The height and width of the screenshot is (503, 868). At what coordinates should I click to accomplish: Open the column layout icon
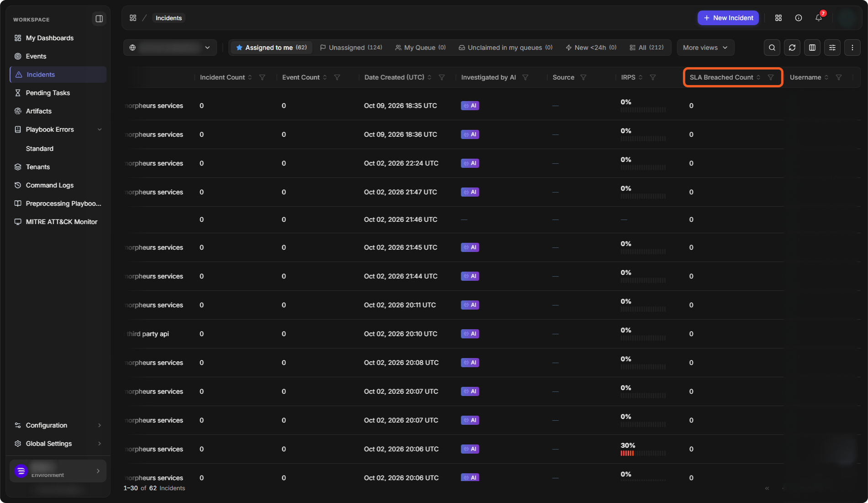coord(812,48)
